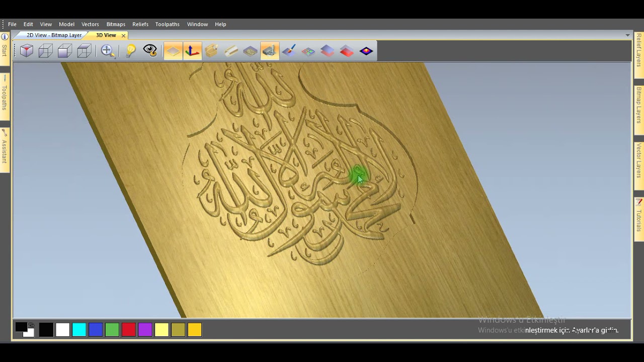644x362 pixels.
Task: Pick the red palette swatch
Action: [129, 330]
